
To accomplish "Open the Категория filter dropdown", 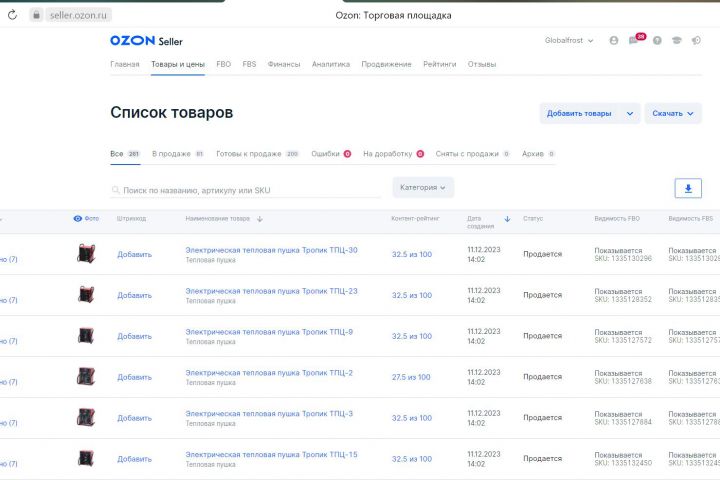I will click(x=422, y=187).
